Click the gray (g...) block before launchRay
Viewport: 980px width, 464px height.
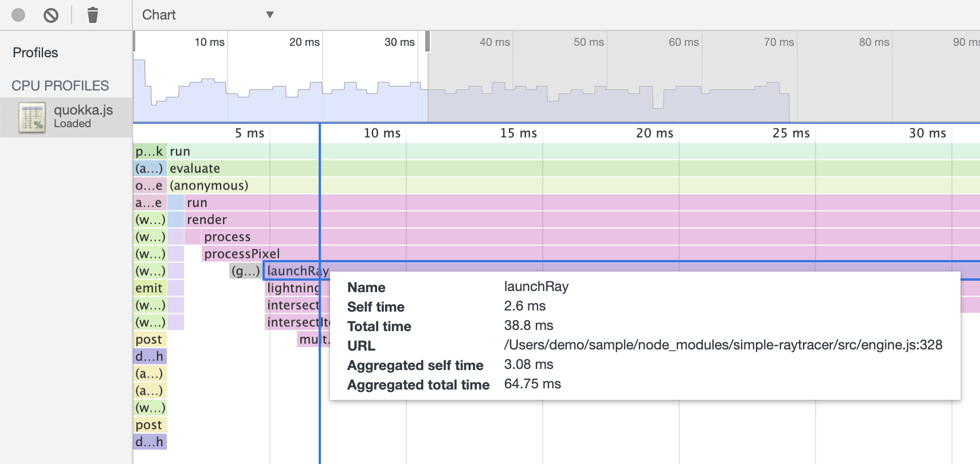(245, 271)
